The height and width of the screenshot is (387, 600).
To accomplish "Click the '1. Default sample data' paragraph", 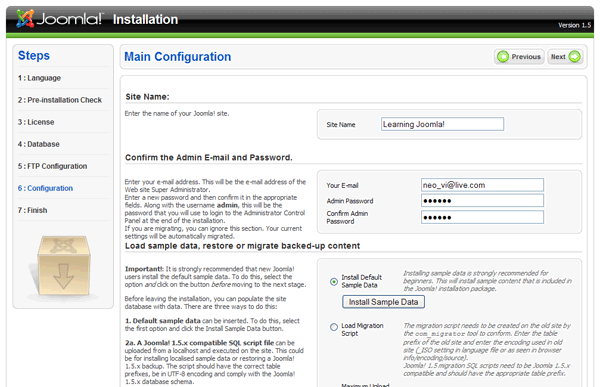I will coord(212,325).
